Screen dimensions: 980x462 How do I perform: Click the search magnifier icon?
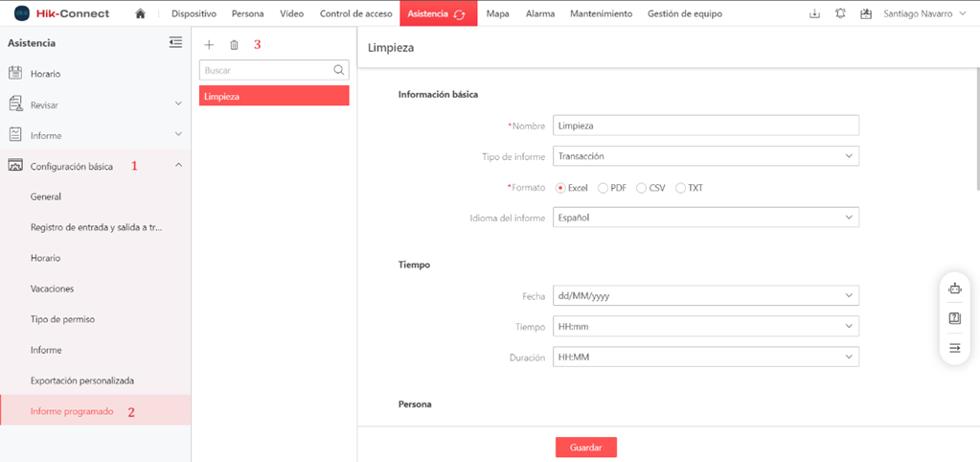[x=338, y=70]
